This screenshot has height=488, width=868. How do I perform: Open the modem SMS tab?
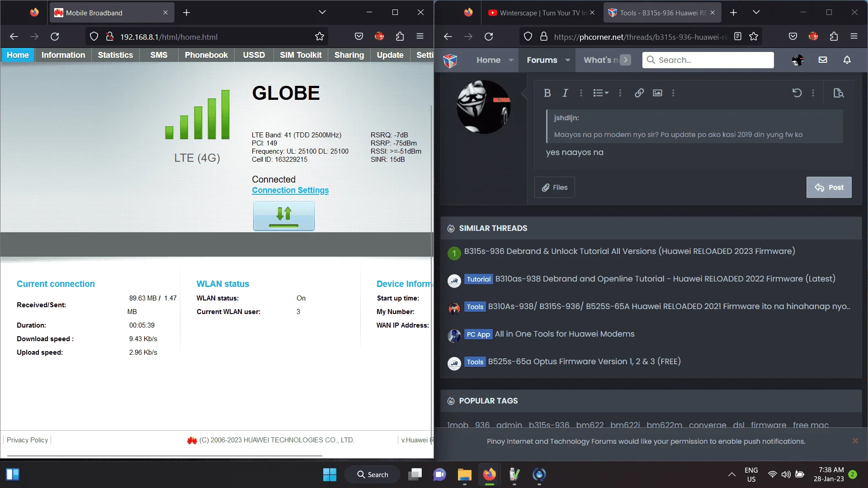(x=159, y=55)
